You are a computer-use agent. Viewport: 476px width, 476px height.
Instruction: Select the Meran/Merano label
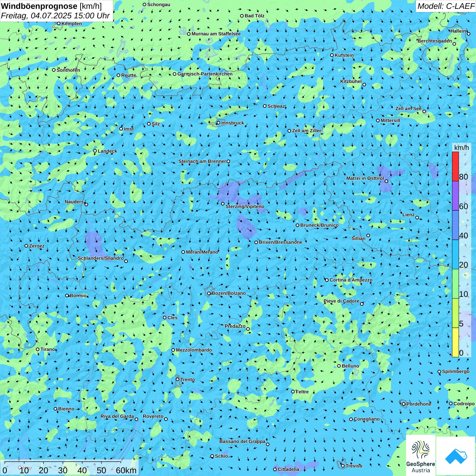pos(202,252)
